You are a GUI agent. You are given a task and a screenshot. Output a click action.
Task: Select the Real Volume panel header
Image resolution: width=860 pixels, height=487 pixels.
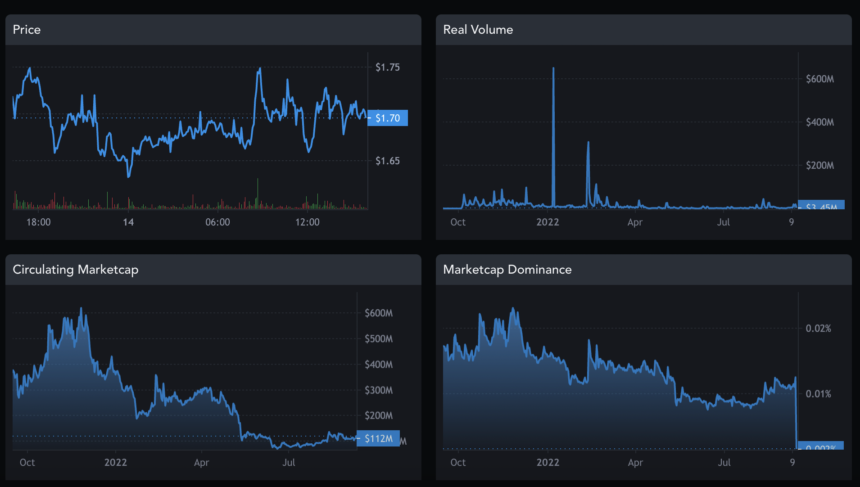478,30
